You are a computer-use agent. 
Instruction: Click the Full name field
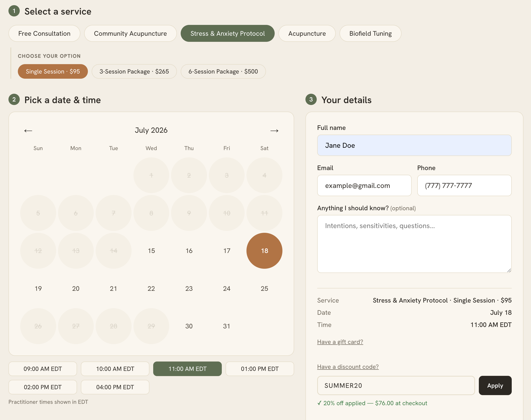(x=414, y=145)
